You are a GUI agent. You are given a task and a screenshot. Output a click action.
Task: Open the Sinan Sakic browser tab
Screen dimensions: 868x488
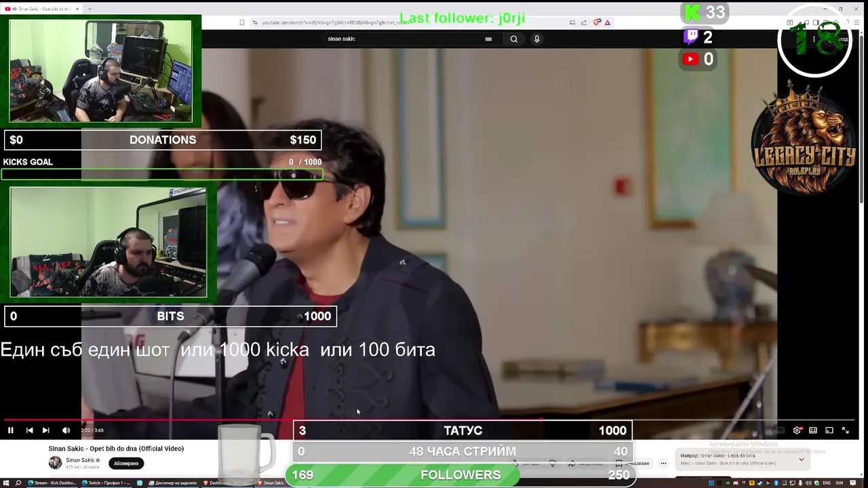[x=41, y=9]
